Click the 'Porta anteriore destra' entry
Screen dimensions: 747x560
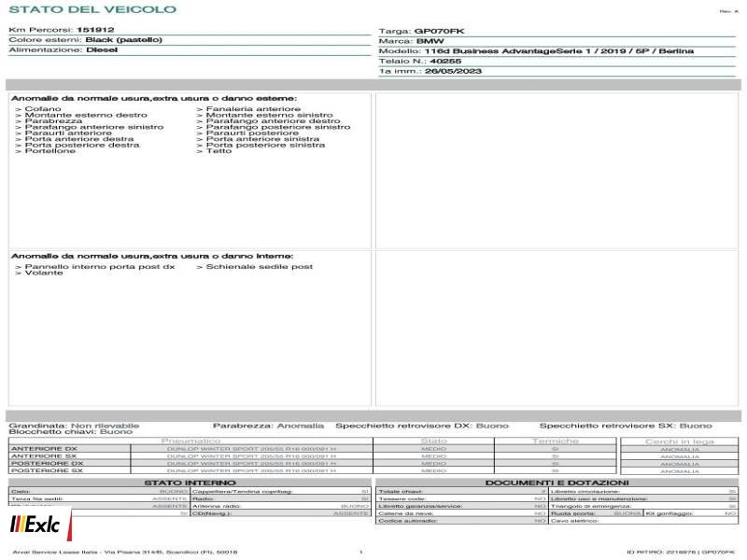pyautogui.click(x=79, y=139)
